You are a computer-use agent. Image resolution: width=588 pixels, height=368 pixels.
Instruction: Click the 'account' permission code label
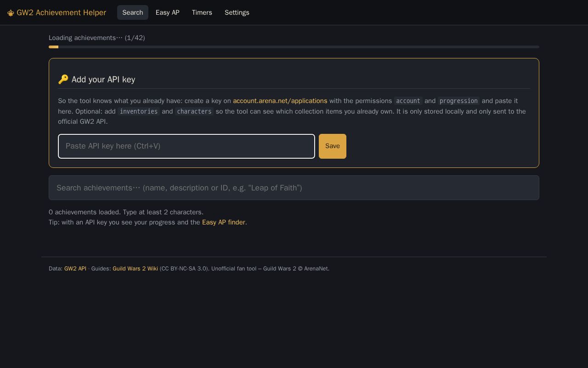click(x=408, y=101)
